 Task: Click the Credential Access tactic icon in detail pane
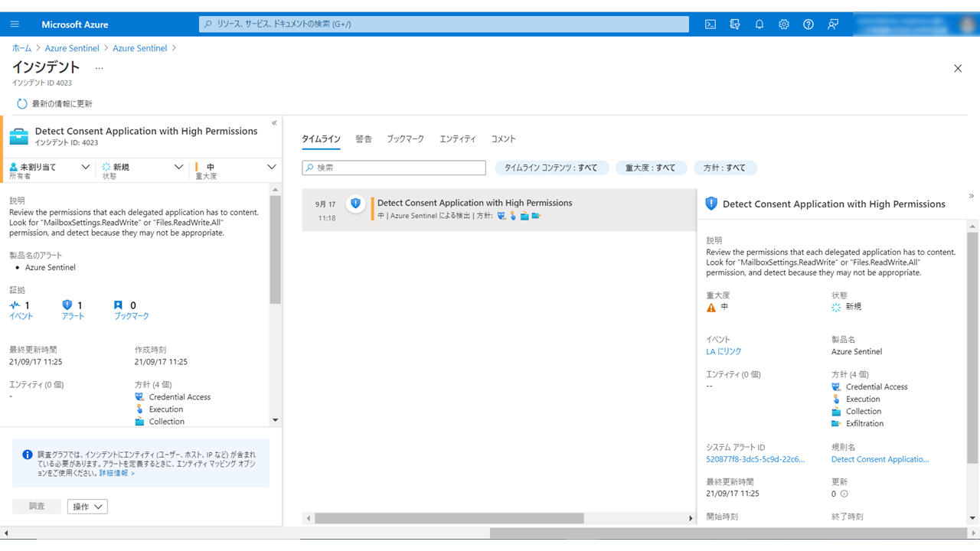pos(837,387)
